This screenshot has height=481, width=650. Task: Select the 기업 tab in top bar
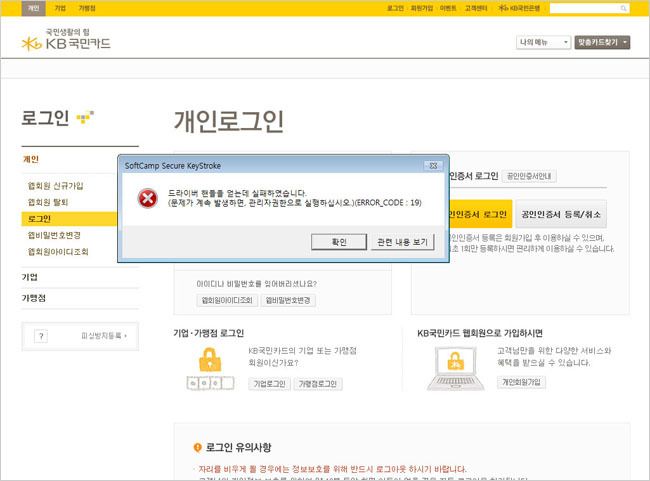tap(60, 8)
